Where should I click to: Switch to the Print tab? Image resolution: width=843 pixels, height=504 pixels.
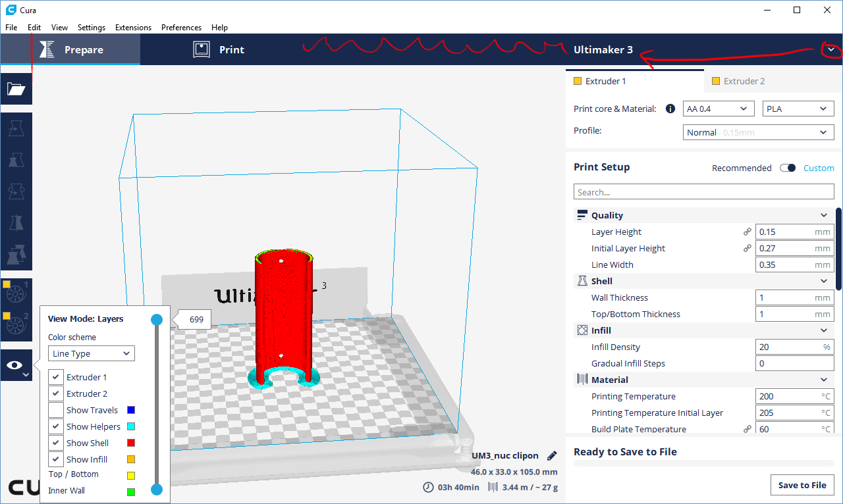tap(219, 49)
